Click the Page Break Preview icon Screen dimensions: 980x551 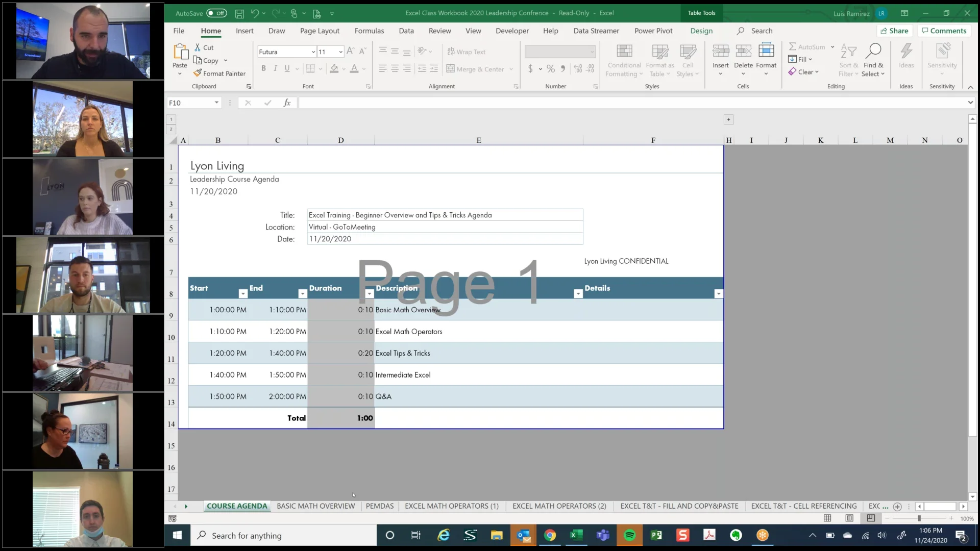871,518
